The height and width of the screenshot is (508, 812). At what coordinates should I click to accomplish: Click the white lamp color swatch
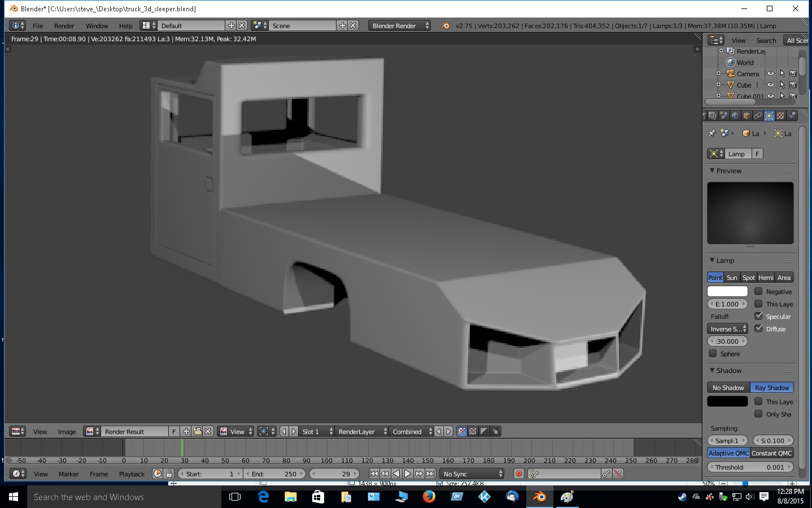(727, 292)
